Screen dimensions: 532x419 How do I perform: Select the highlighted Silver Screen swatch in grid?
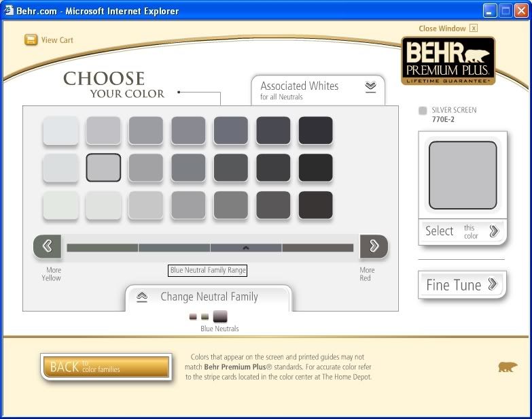[x=103, y=167]
